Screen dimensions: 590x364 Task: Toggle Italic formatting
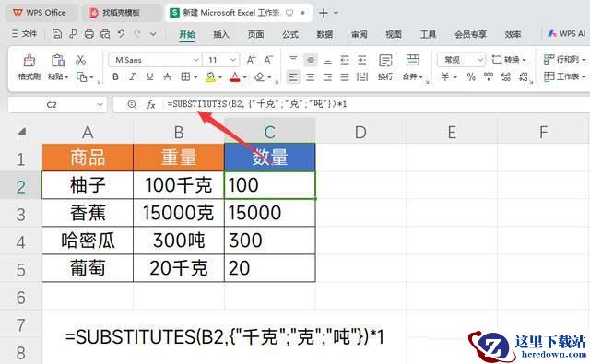point(133,77)
